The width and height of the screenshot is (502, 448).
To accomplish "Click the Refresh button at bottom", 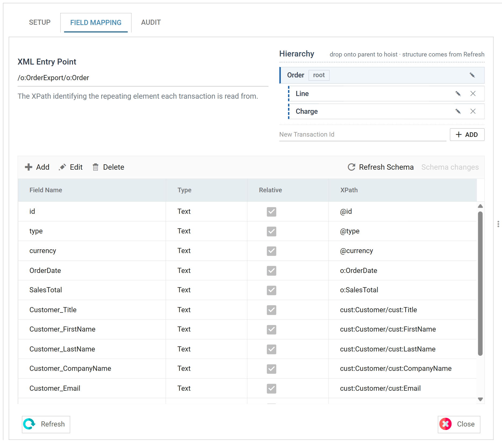I will click(46, 424).
